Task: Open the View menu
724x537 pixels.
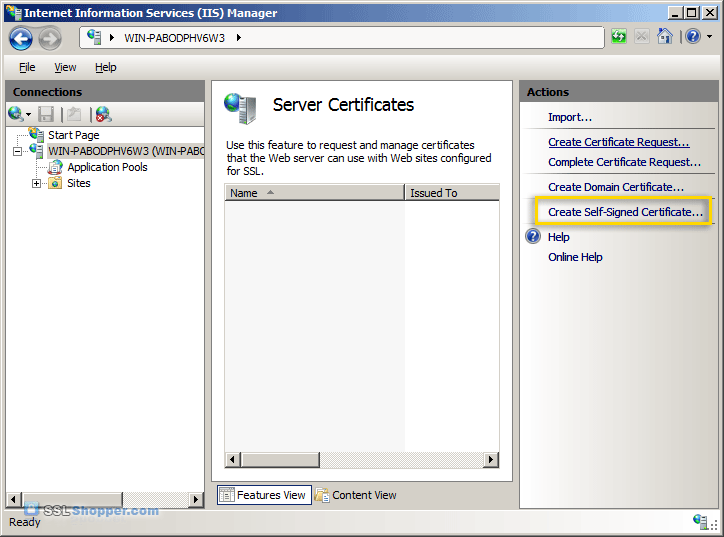Action: click(65, 67)
